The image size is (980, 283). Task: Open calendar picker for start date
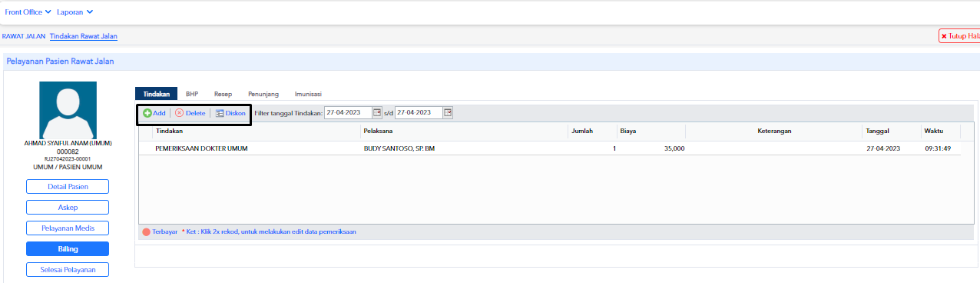[x=377, y=112]
